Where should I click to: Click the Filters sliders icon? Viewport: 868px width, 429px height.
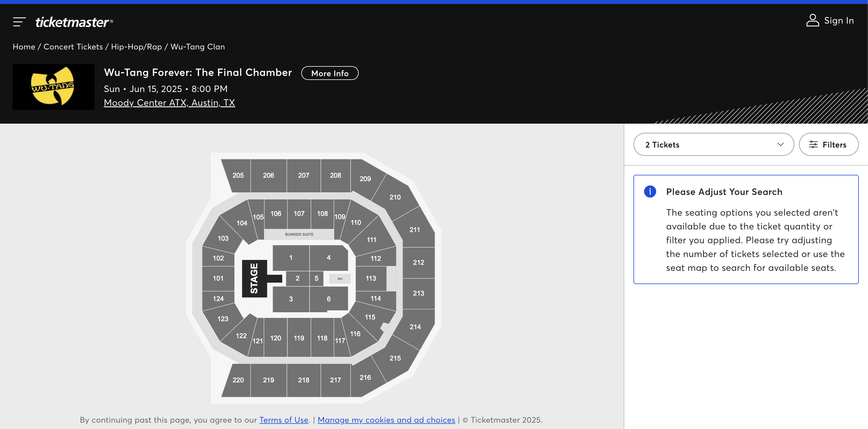813,145
